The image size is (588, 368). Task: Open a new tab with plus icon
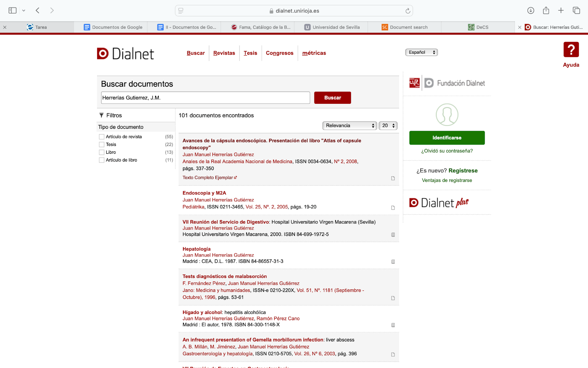[x=561, y=11]
